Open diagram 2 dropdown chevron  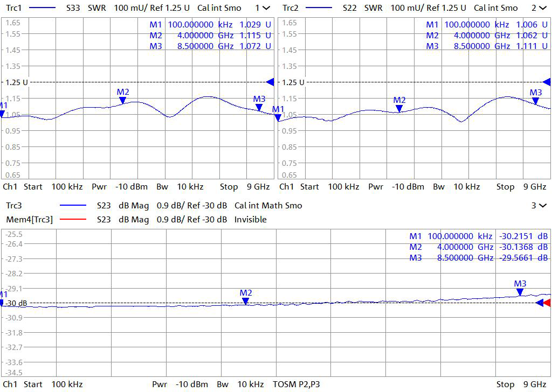[542, 8]
